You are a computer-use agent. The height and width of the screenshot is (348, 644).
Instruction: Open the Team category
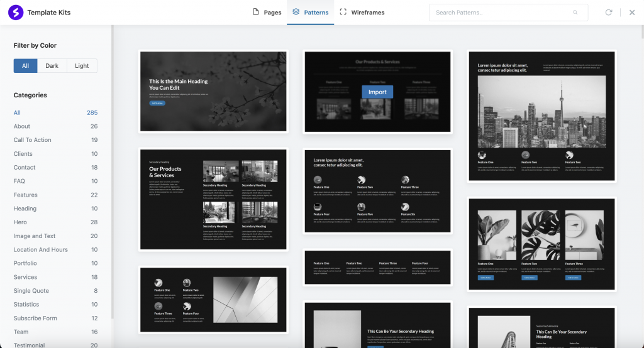click(x=55, y=332)
